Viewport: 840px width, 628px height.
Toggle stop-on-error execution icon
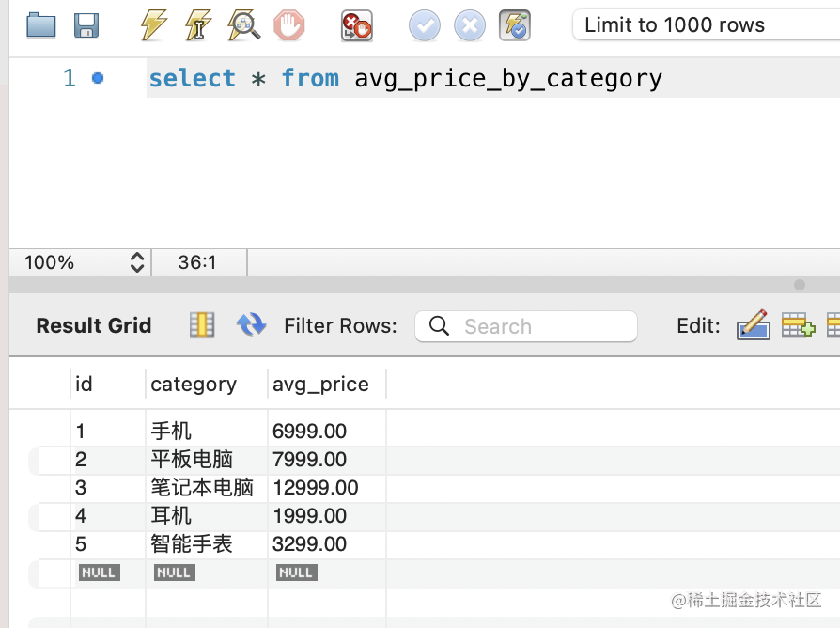coord(356,25)
